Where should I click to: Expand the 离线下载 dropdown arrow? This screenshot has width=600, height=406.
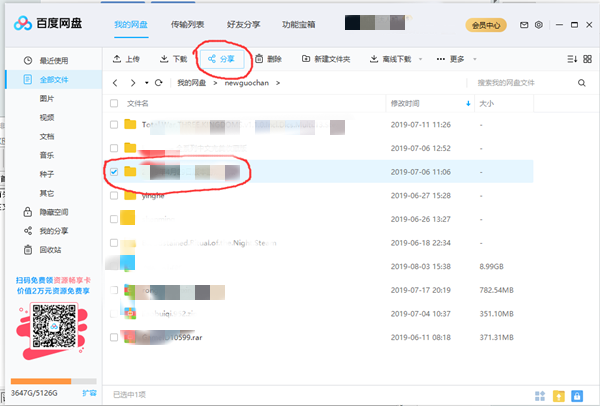pyautogui.click(x=421, y=59)
